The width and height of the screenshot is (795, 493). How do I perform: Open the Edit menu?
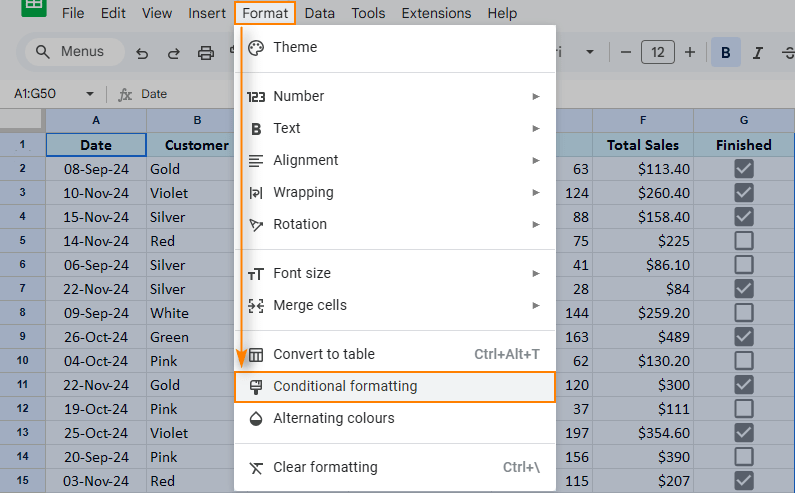click(x=113, y=13)
